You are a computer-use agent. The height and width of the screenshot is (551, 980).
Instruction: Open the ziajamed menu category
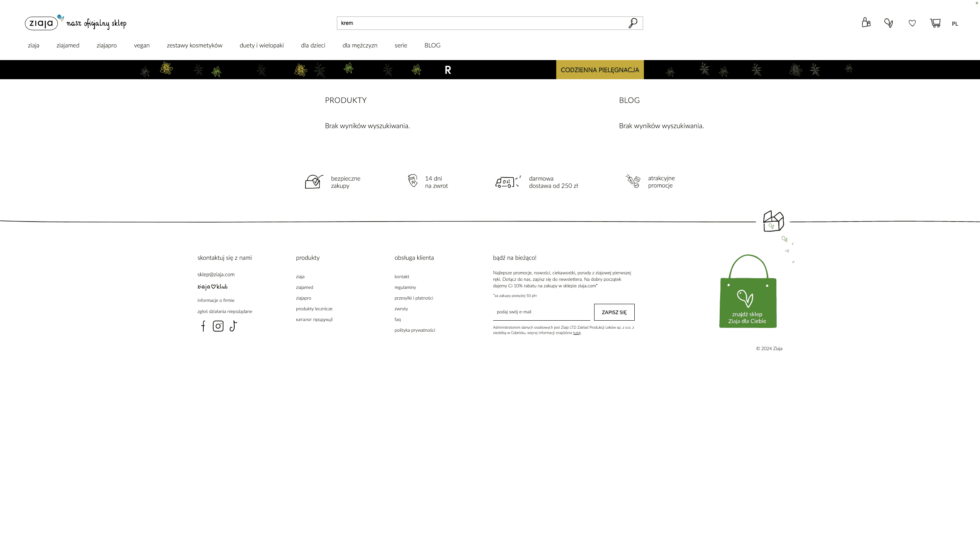pyautogui.click(x=68, y=45)
